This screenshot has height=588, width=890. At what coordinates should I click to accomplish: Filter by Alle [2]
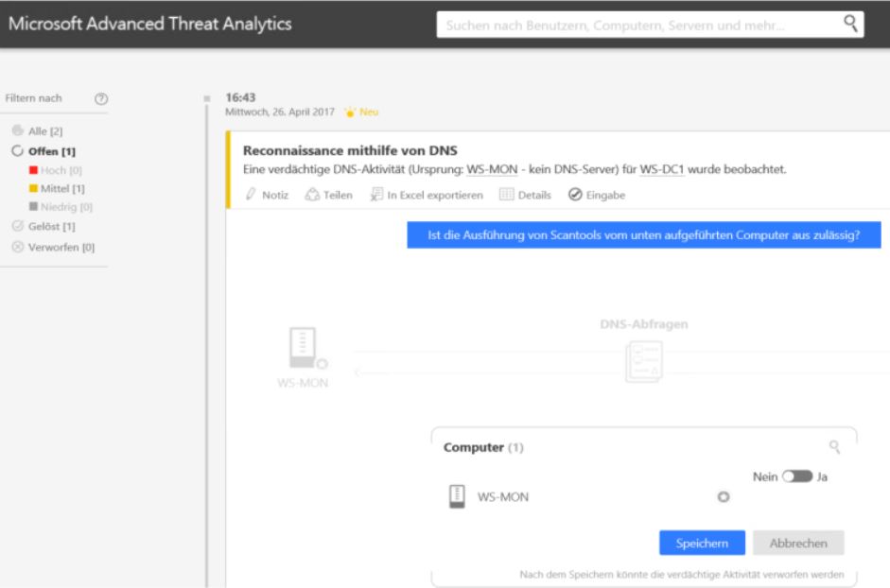(38, 131)
